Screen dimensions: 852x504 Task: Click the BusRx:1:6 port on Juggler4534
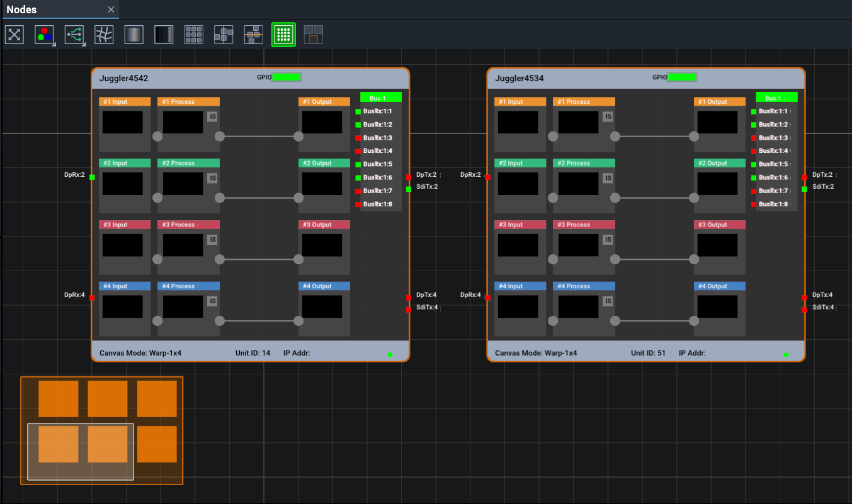[754, 178]
